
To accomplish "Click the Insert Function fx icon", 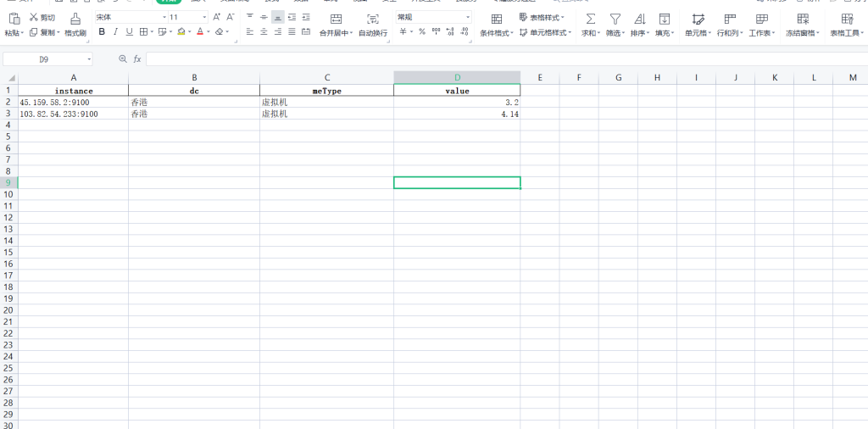I will (136, 58).
